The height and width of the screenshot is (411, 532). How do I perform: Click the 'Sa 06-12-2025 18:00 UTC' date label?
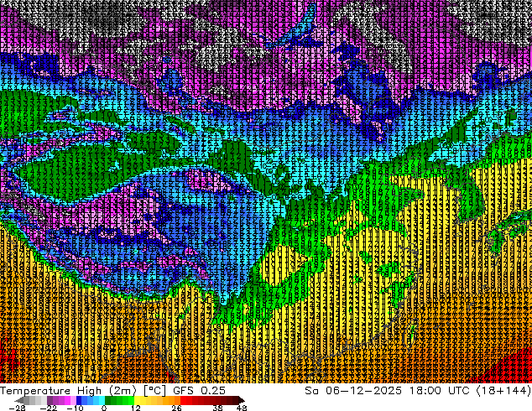[x=387, y=390]
